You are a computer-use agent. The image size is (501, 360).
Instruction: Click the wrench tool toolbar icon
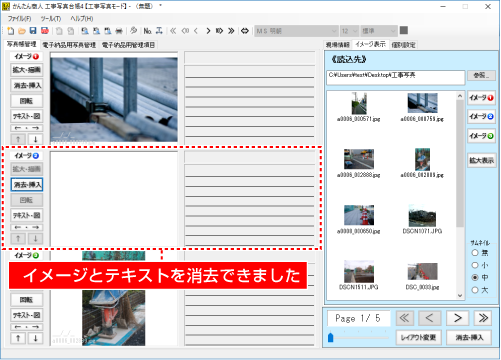pyautogui.click(x=134, y=31)
